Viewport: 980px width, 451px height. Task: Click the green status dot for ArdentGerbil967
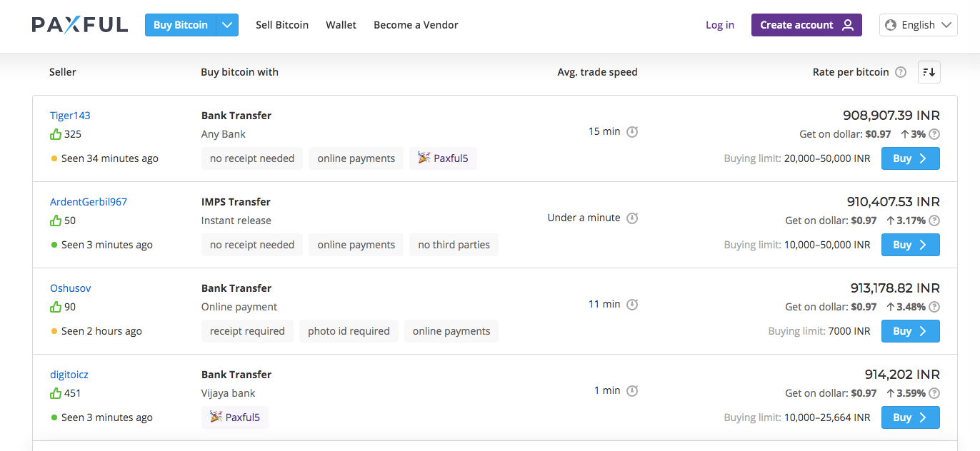[54, 245]
